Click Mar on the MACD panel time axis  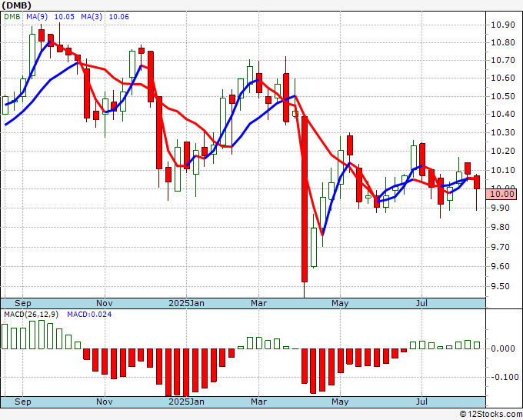(x=259, y=402)
